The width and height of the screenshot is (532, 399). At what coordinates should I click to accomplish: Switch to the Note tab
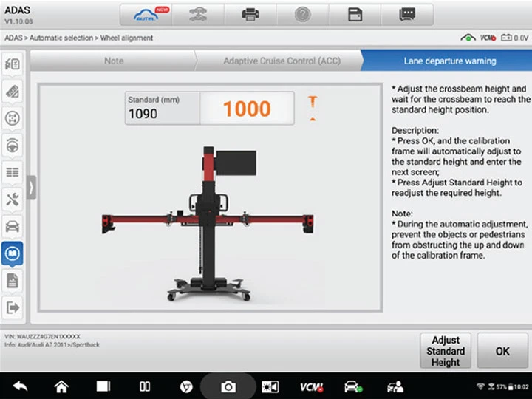[114, 61]
